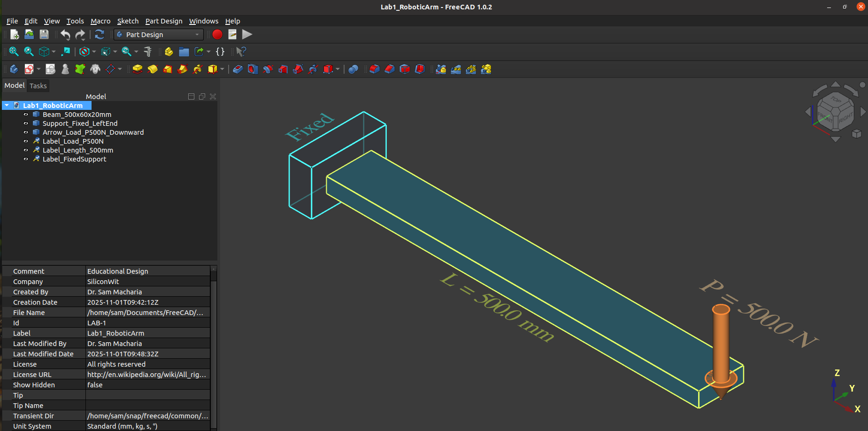
Task: Create a polar pattern feature
Action: tap(471, 69)
